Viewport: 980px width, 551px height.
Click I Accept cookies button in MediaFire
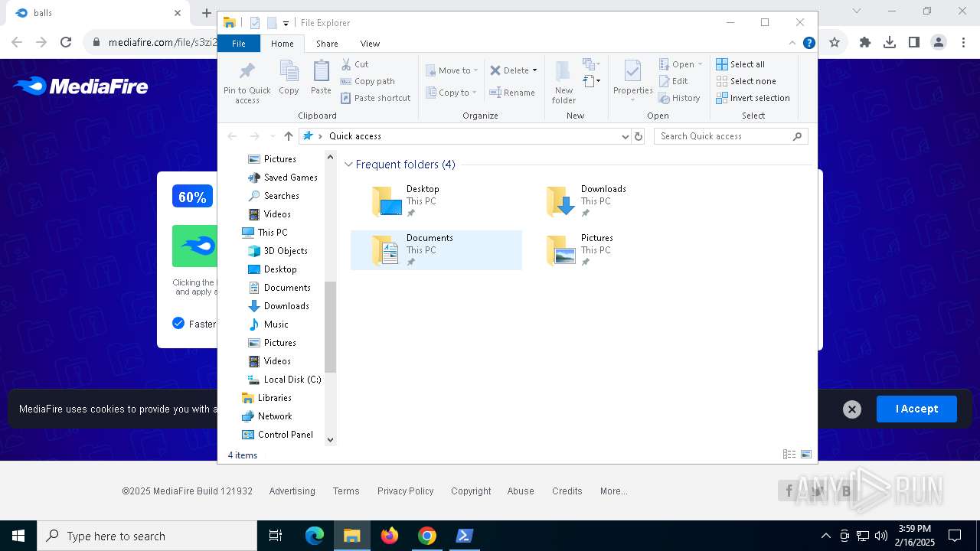(916, 409)
